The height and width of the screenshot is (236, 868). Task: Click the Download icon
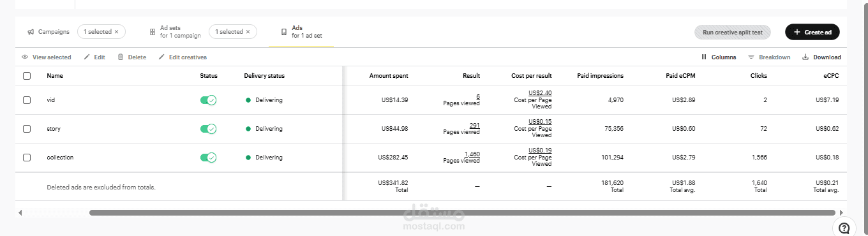(805, 57)
